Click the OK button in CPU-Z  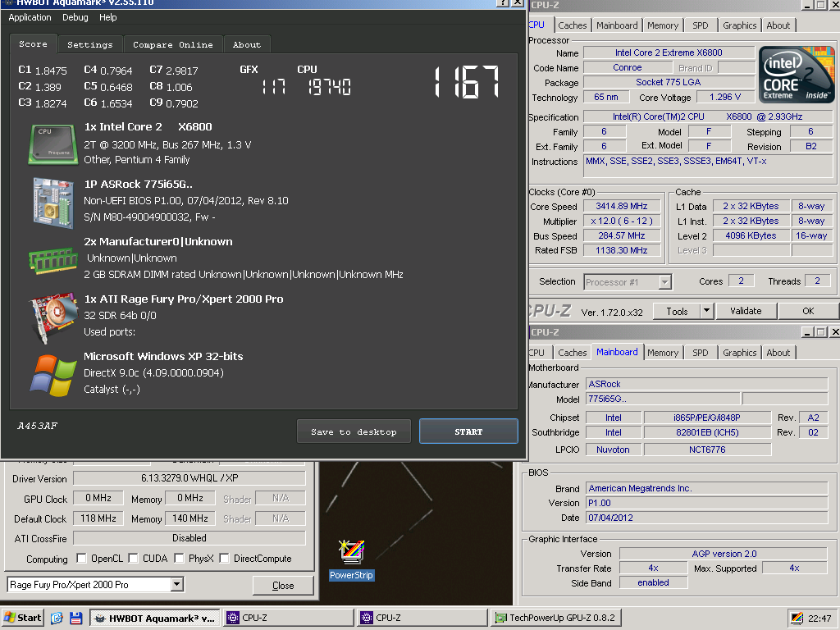[808, 311]
